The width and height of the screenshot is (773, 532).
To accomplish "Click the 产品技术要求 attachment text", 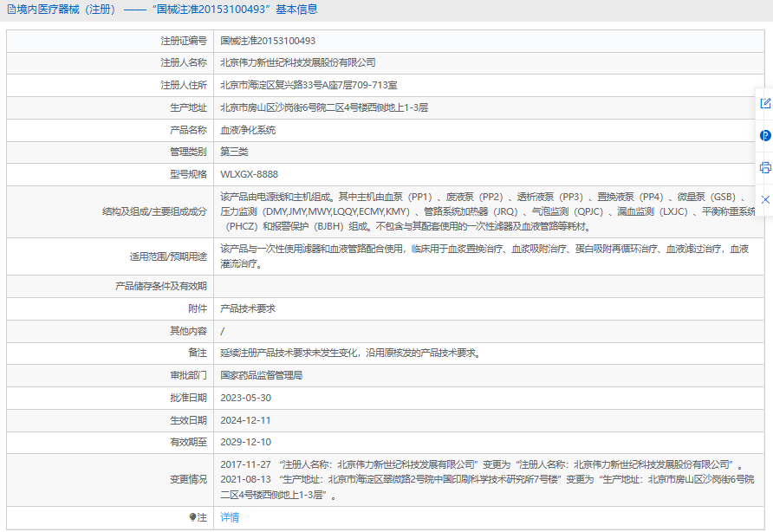I will point(248,308).
